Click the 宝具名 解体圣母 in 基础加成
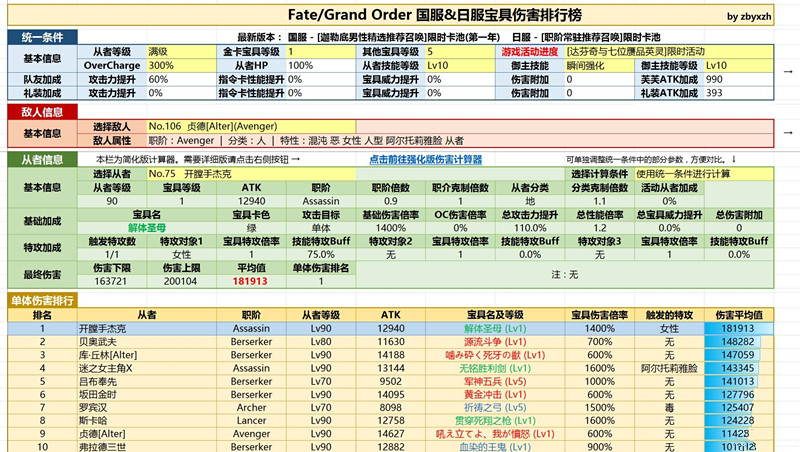800x452 pixels. [147, 228]
